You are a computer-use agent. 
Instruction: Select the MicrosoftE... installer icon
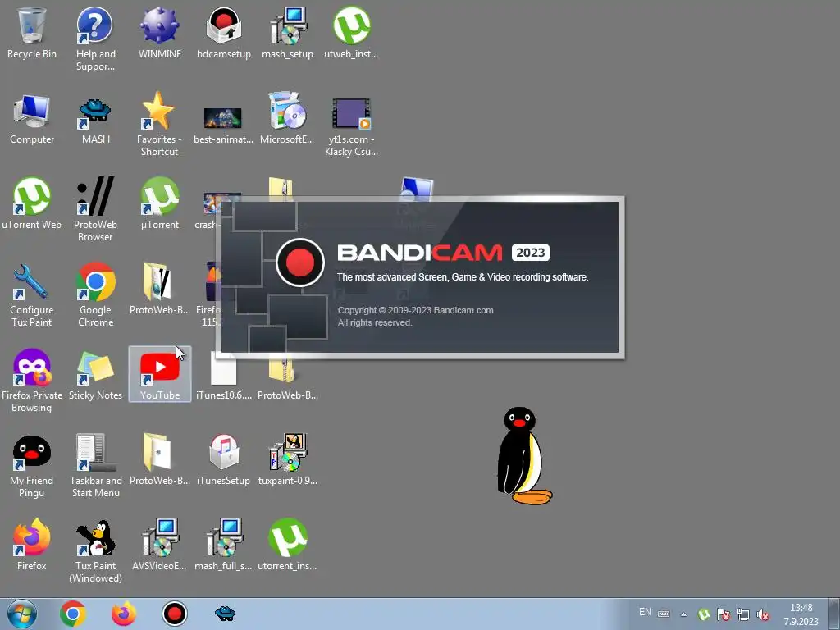(288, 119)
